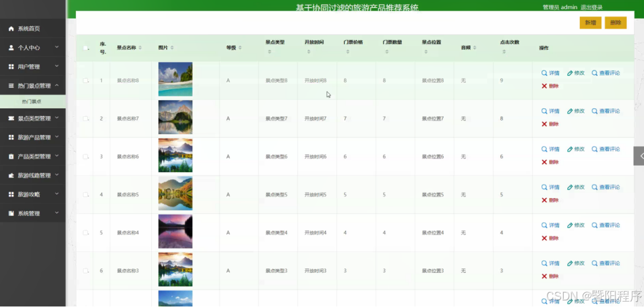The width and height of the screenshot is (644, 307).
Task: Click the clipboard icon beside 产品类型管理
Action: pyautogui.click(x=11, y=157)
